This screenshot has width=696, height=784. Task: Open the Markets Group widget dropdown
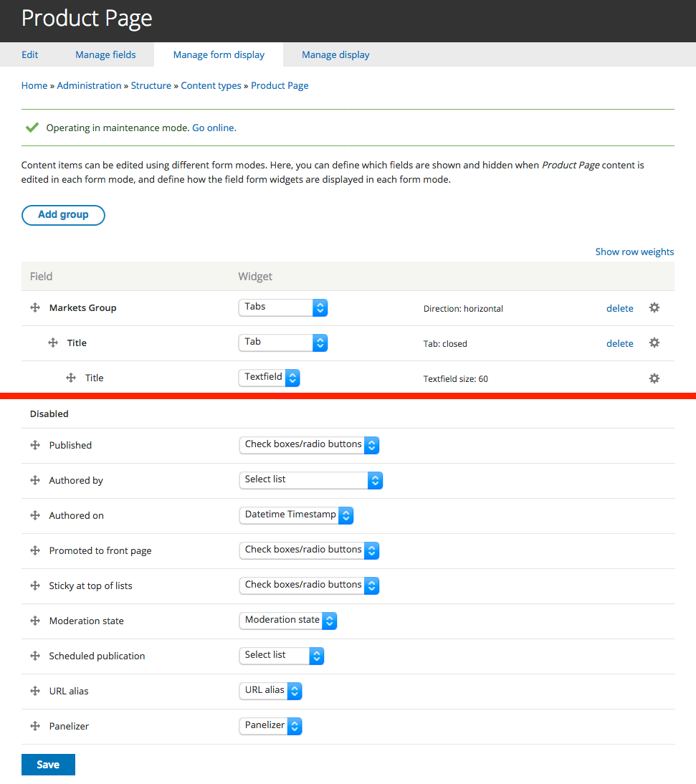pos(282,307)
